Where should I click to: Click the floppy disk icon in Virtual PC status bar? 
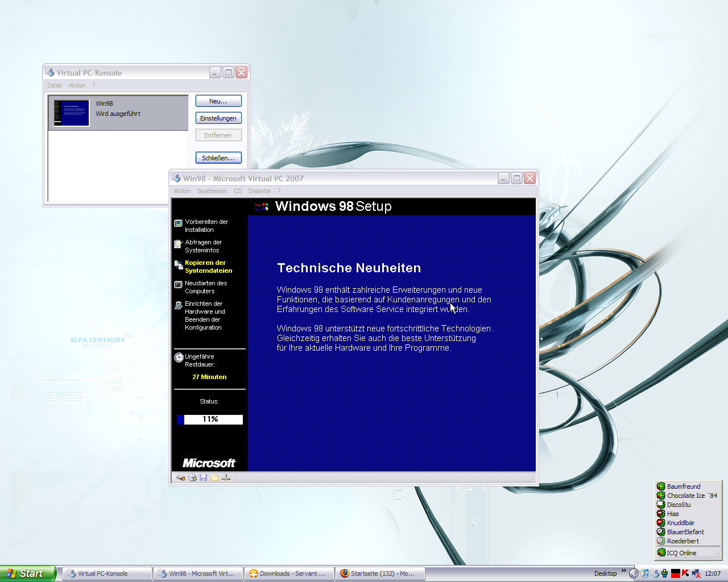tap(203, 478)
